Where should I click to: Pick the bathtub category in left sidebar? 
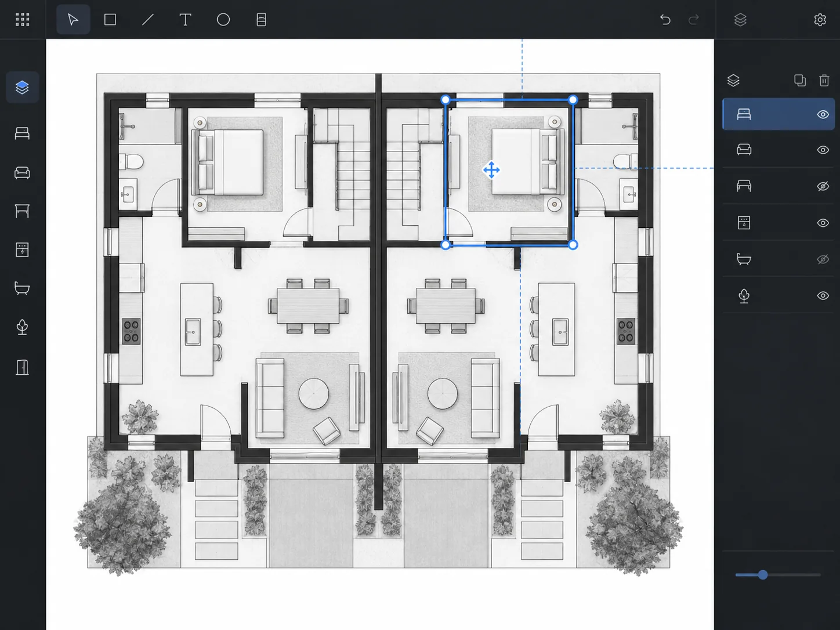[x=22, y=288]
